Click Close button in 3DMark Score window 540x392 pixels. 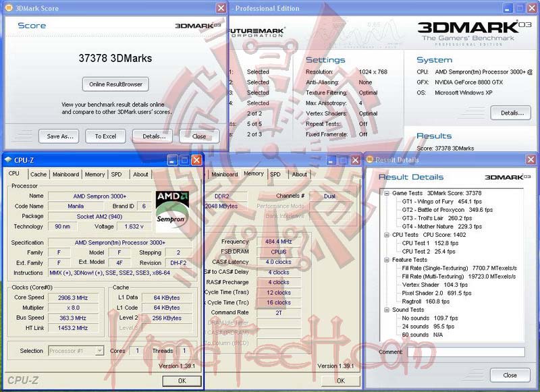[x=199, y=136]
